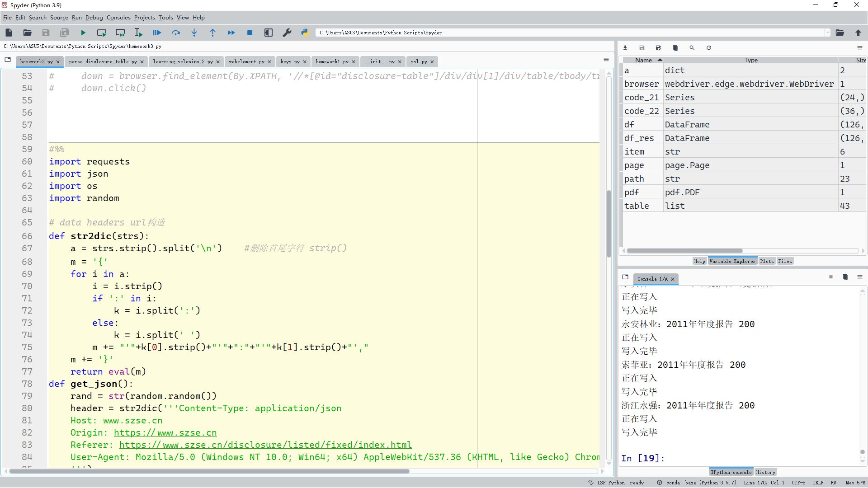Click the In [19] console prompt
The height and width of the screenshot is (488, 868).
(x=643, y=458)
